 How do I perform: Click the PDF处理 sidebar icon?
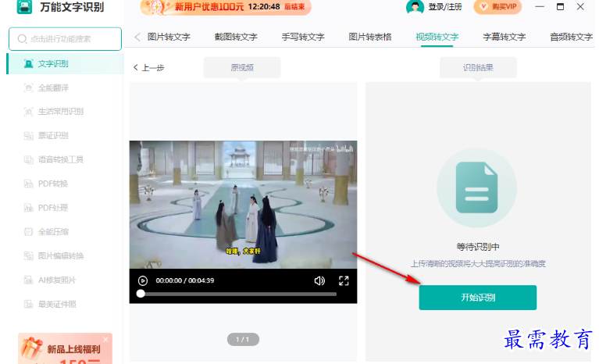point(29,208)
